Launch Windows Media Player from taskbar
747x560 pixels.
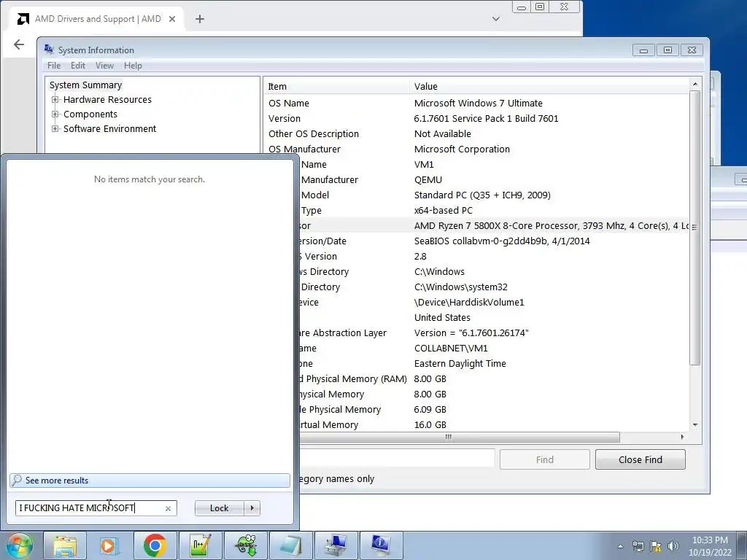point(109,545)
